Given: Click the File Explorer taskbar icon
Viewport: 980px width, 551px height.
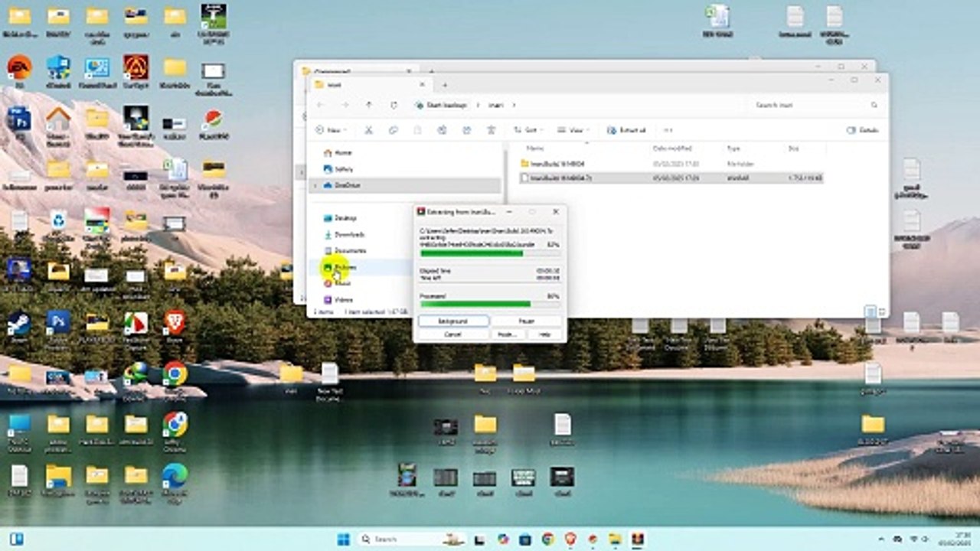Looking at the screenshot, I should 615,539.
